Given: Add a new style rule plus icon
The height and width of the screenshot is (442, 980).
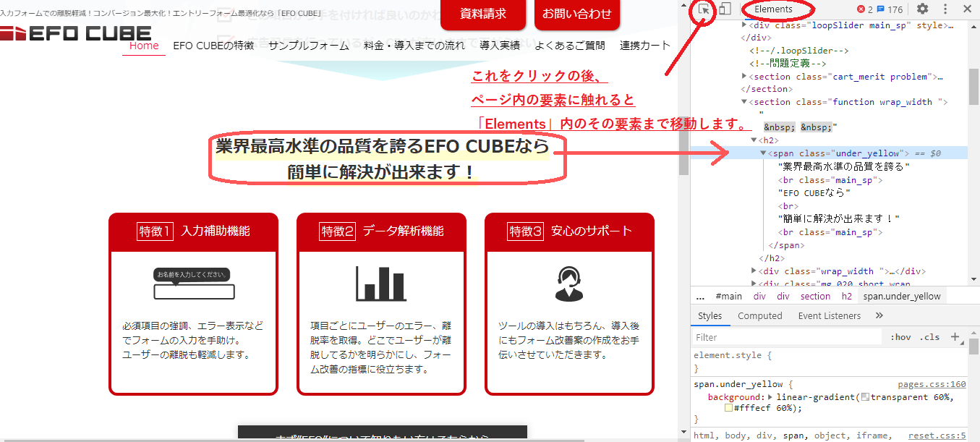Looking at the screenshot, I should (955, 337).
